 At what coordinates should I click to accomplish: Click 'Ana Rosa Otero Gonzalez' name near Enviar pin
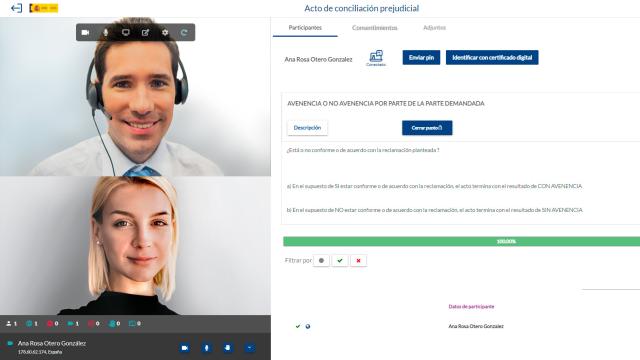318,60
